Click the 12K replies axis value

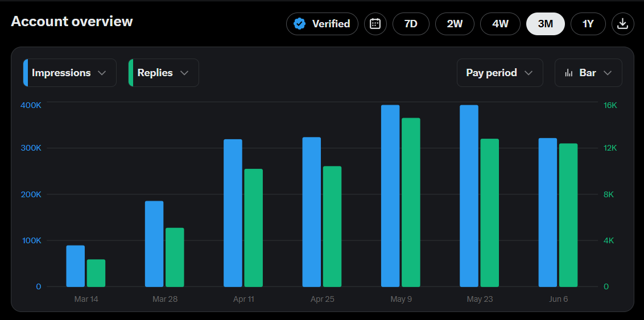pyautogui.click(x=610, y=148)
